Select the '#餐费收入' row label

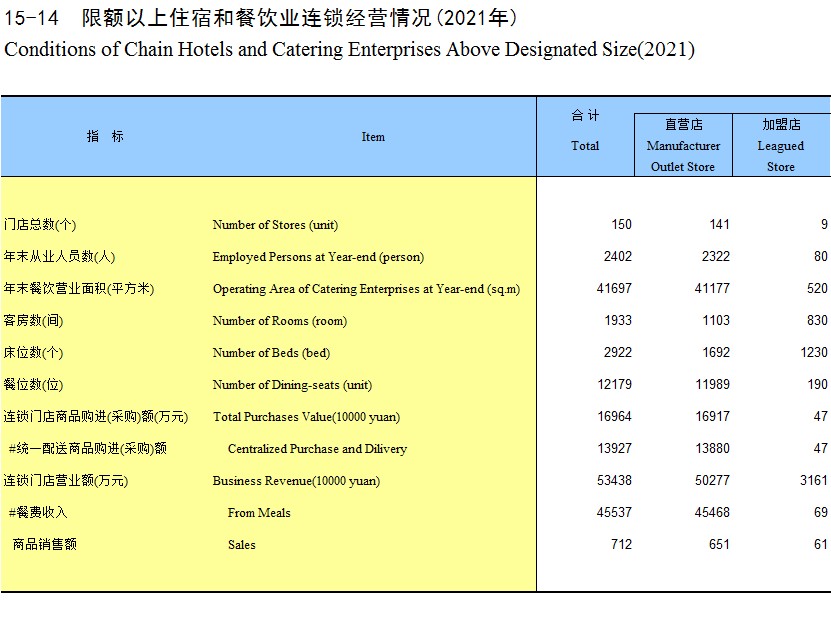[x=38, y=512]
